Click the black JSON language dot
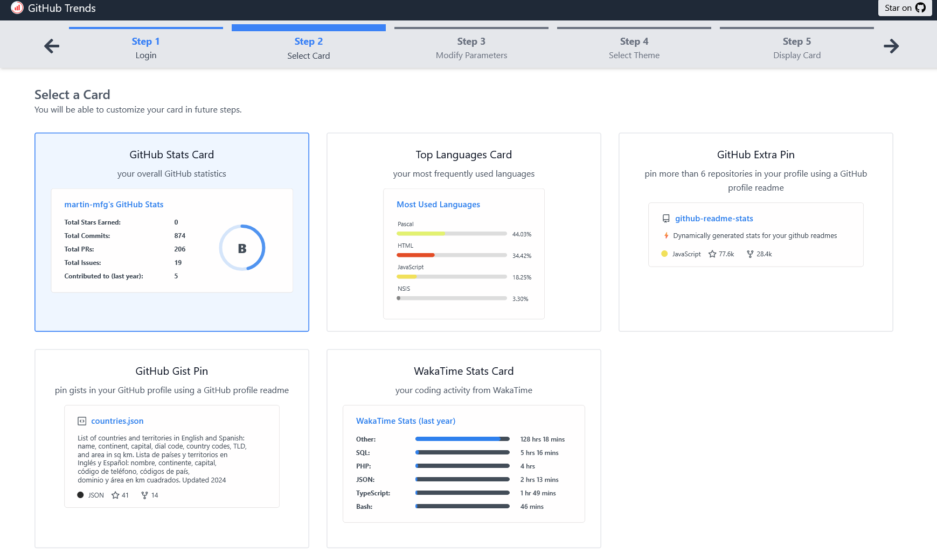 click(80, 495)
